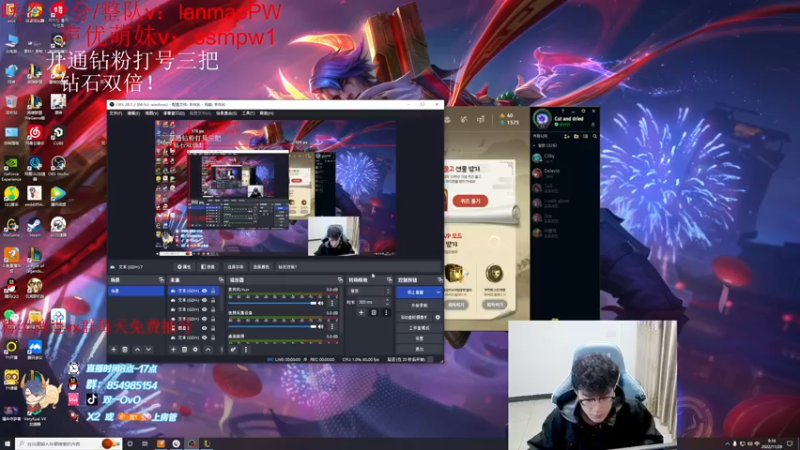This screenshot has width=800, height=450.
Task: Remove the selected scene with the trash icon
Action: point(125,349)
